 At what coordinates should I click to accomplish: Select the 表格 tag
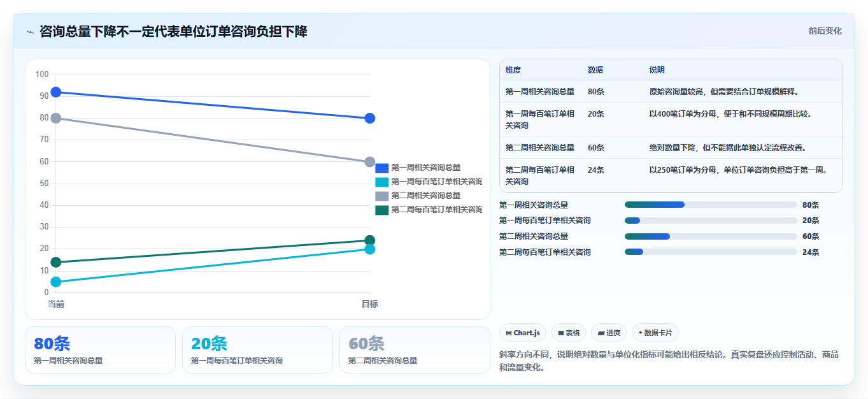pos(569,333)
